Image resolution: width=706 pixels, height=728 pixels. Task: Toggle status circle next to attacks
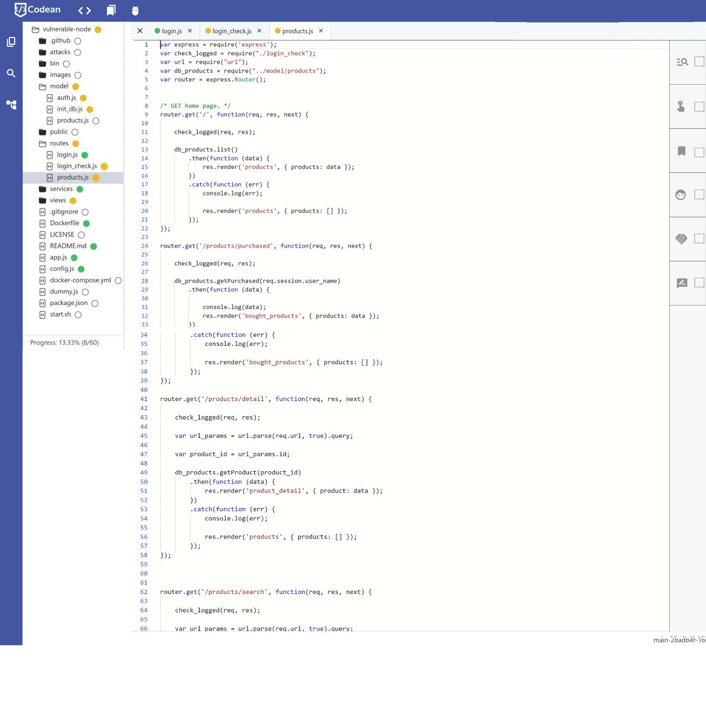coord(78,52)
